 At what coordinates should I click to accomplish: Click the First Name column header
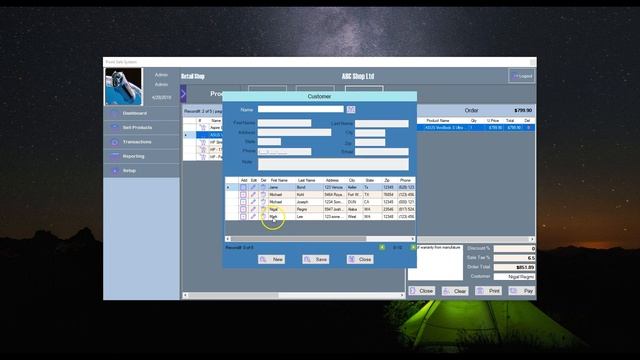click(x=282, y=180)
